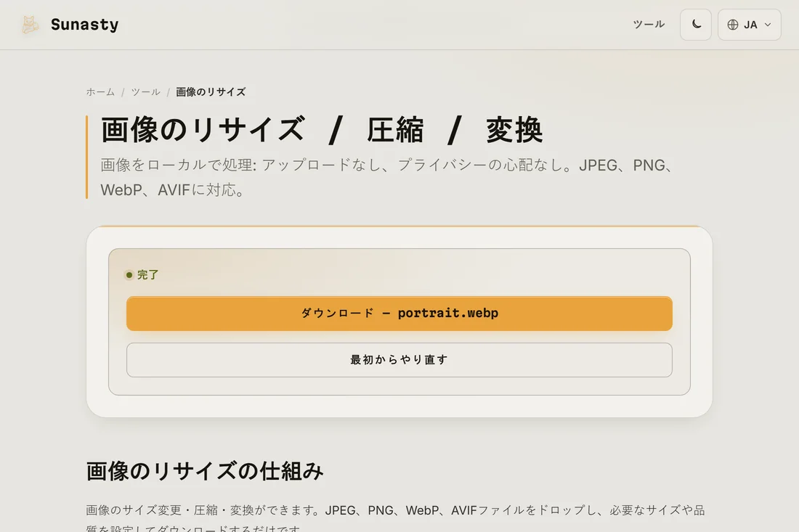Click the main heading 画像のリサイズ / 圧縮 / 変換

(322, 130)
